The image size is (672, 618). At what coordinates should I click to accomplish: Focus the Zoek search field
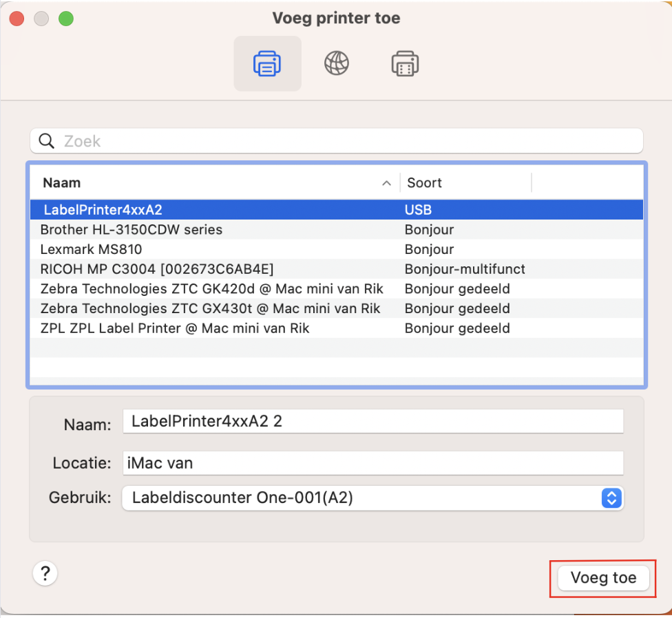(337, 141)
